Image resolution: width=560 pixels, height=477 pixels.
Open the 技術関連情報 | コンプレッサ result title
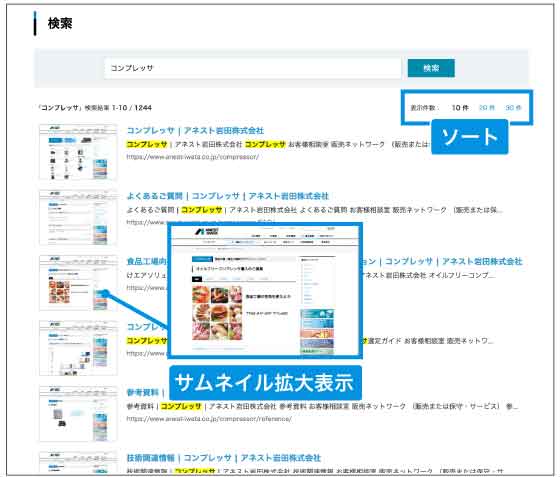[x=224, y=458]
